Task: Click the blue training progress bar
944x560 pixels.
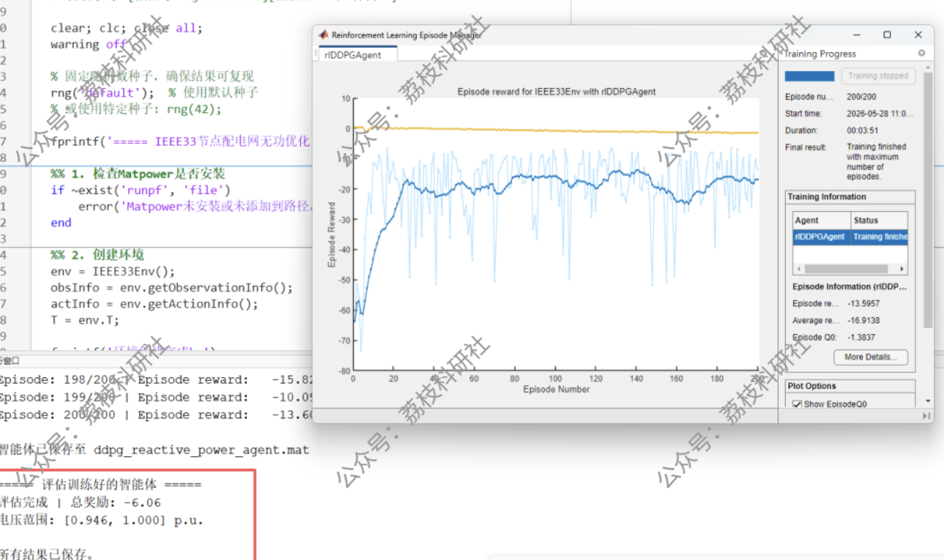Action: [809, 76]
